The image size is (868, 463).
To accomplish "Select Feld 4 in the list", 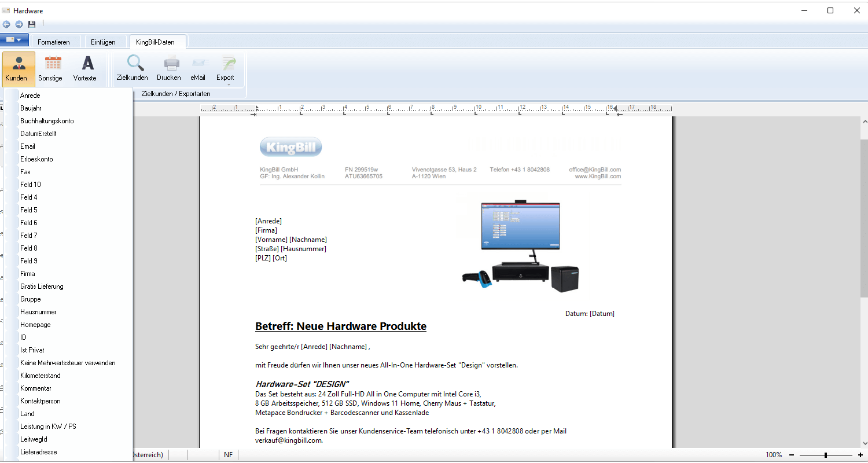I will tap(68, 197).
